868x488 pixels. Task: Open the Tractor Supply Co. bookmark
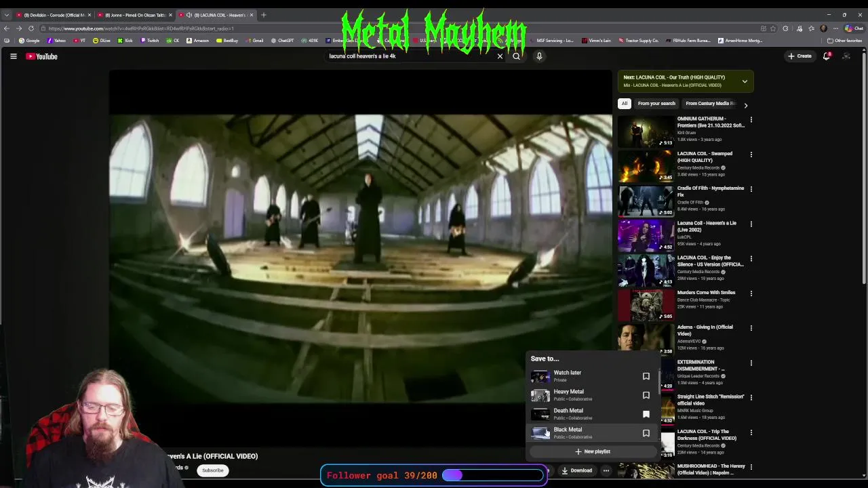(639, 41)
